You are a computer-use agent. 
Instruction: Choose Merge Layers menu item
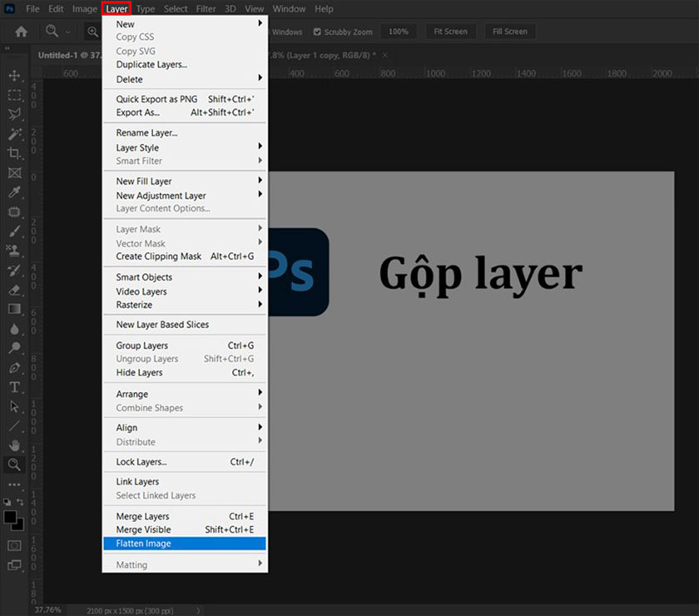[185, 516]
